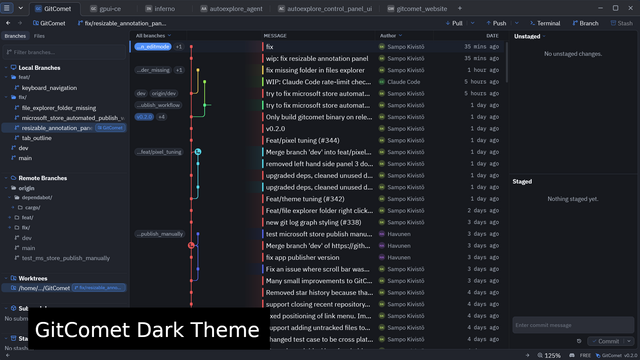Add a new repository tab with plus
The height and width of the screenshot is (360, 640).
click(x=460, y=9)
